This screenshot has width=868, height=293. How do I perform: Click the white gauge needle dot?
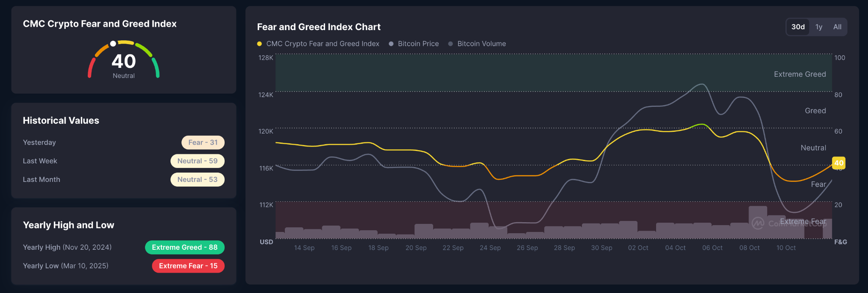tap(113, 44)
